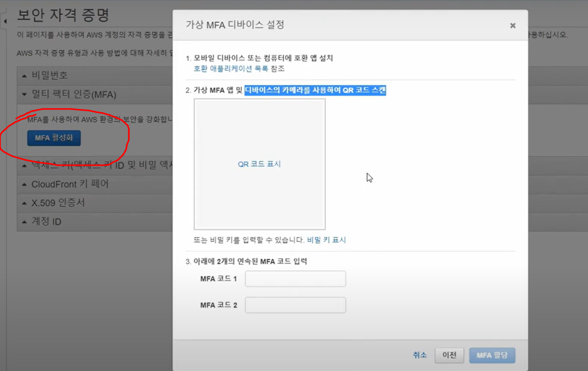Reveal the secret key with 비밀 키 표시
588x371 pixels.
click(326, 240)
